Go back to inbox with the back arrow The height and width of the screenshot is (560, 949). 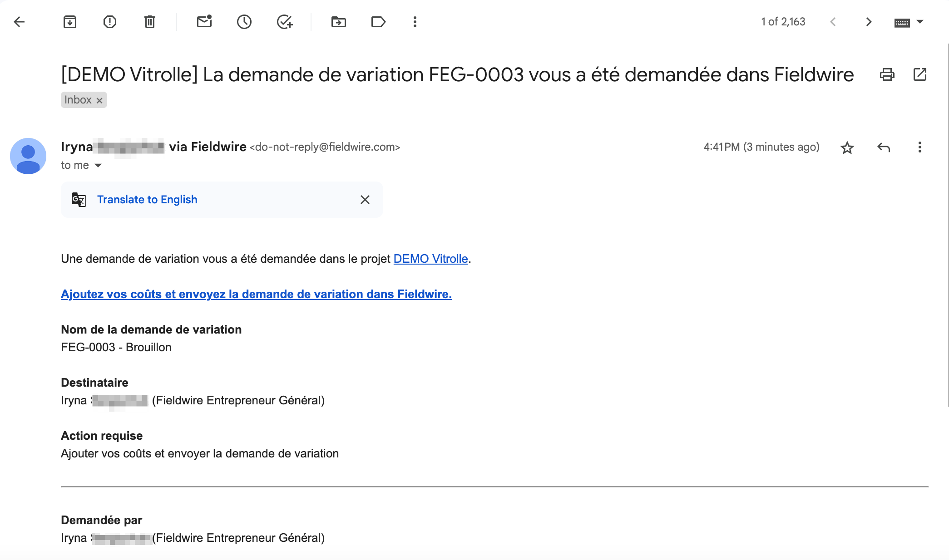[19, 22]
